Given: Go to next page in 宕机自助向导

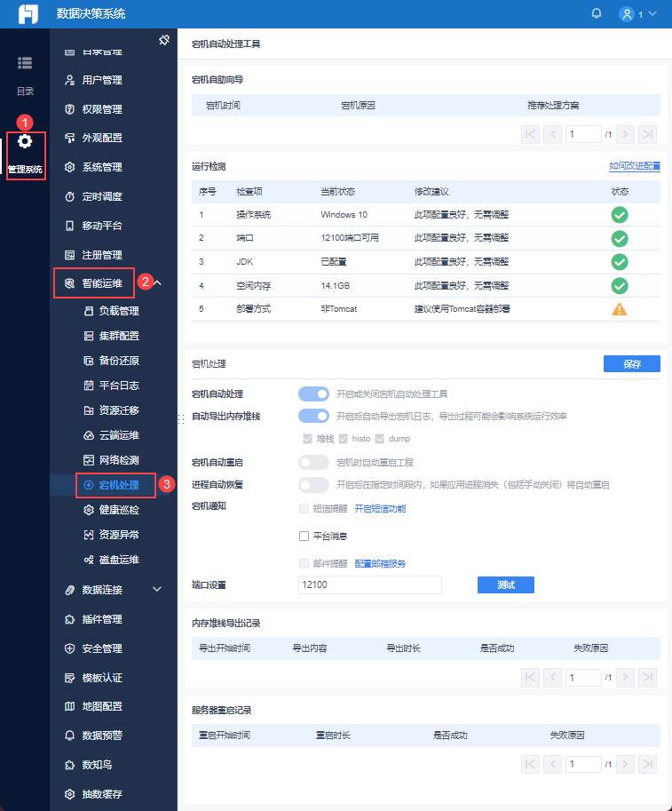Looking at the screenshot, I should pyautogui.click(x=625, y=134).
